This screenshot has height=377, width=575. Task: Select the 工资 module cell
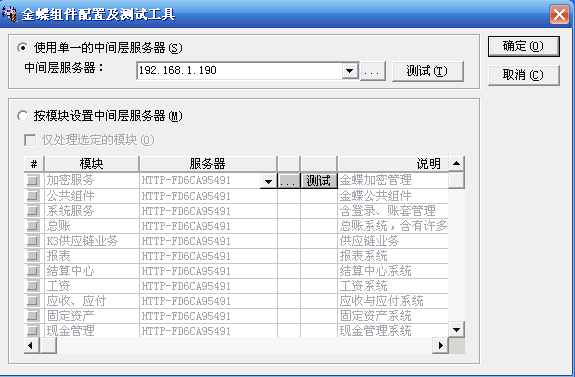coord(92,286)
